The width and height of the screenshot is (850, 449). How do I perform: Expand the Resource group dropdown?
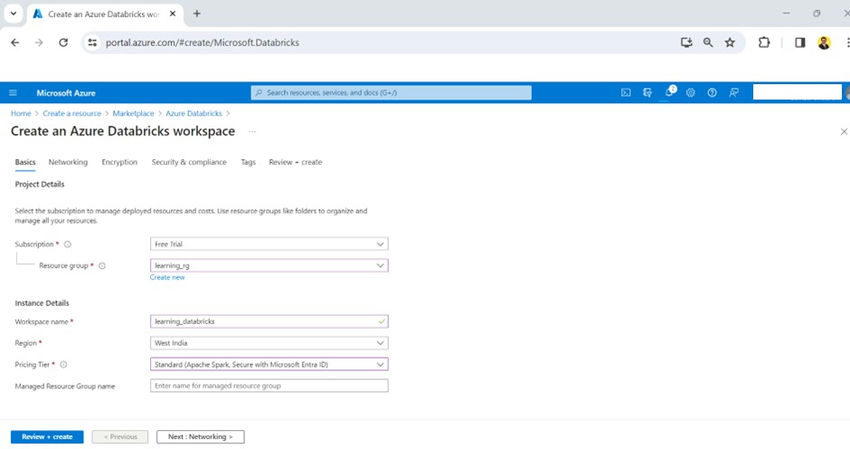269,265
